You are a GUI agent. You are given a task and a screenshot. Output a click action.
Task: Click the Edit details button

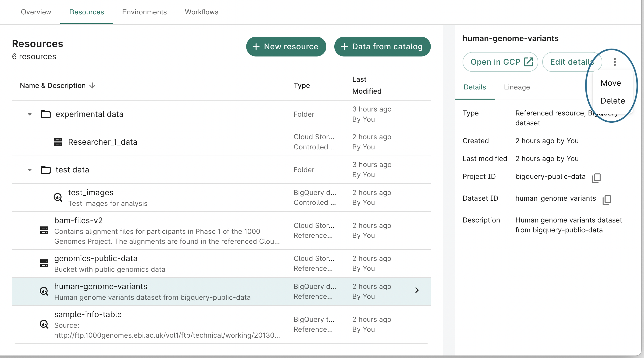click(x=572, y=62)
